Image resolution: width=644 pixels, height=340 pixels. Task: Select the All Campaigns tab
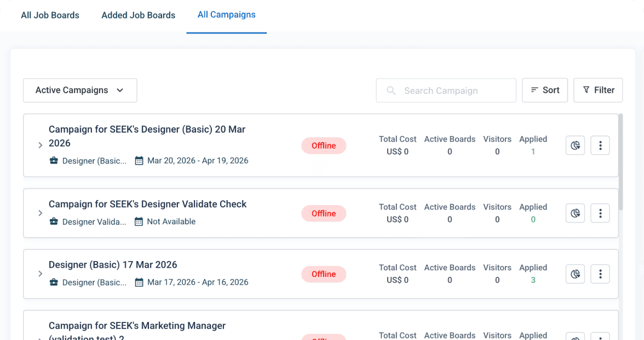[x=226, y=15]
